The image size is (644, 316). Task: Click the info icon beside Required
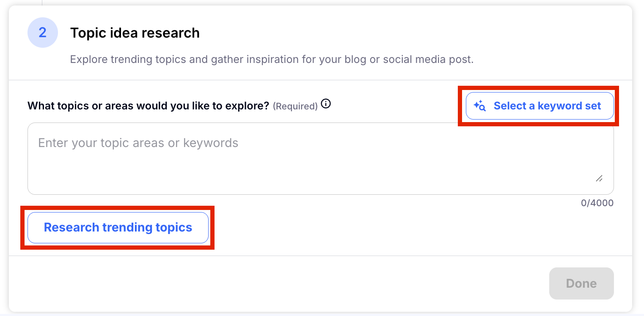click(326, 104)
